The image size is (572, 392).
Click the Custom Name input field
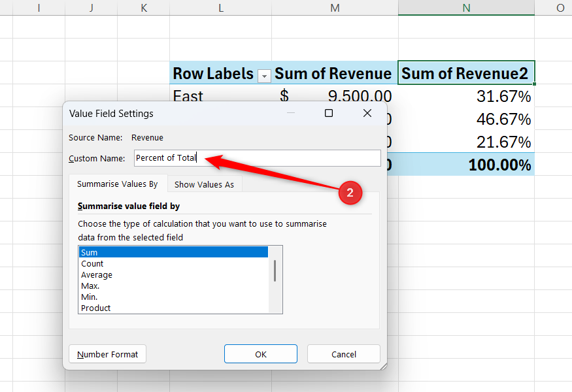pyautogui.click(x=257, y=158)
